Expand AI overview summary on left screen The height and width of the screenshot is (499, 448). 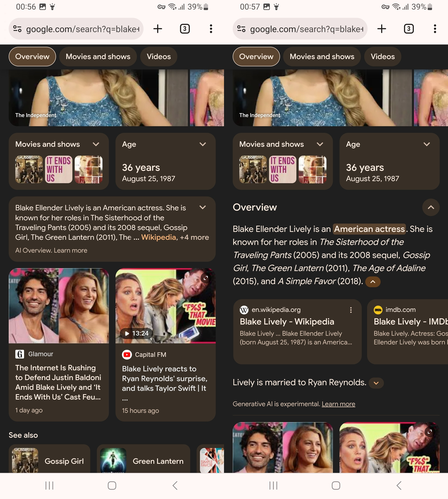tap(203, 207)
